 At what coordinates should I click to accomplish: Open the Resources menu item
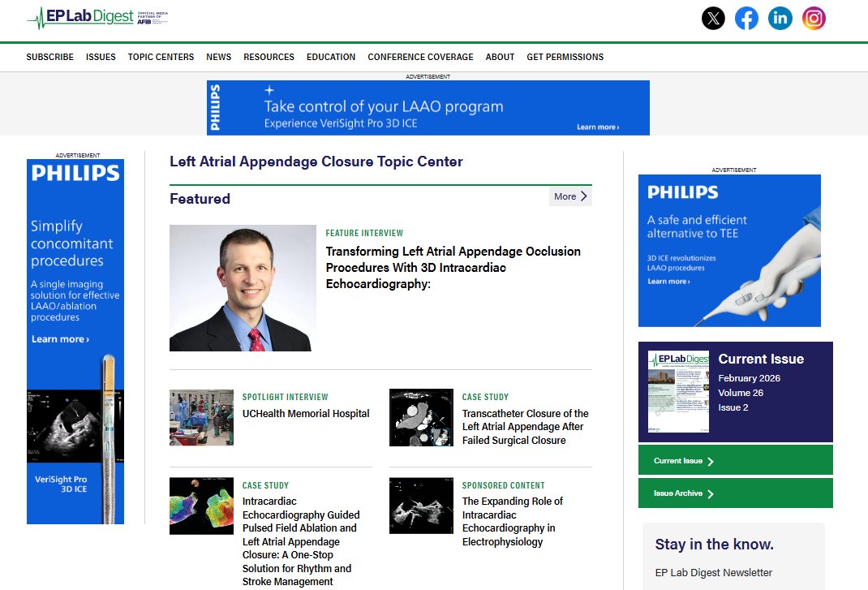(269, 57)
